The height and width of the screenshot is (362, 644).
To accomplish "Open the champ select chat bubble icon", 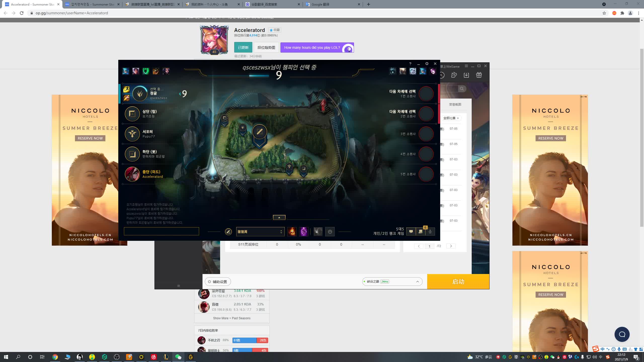I will (411, 232).
